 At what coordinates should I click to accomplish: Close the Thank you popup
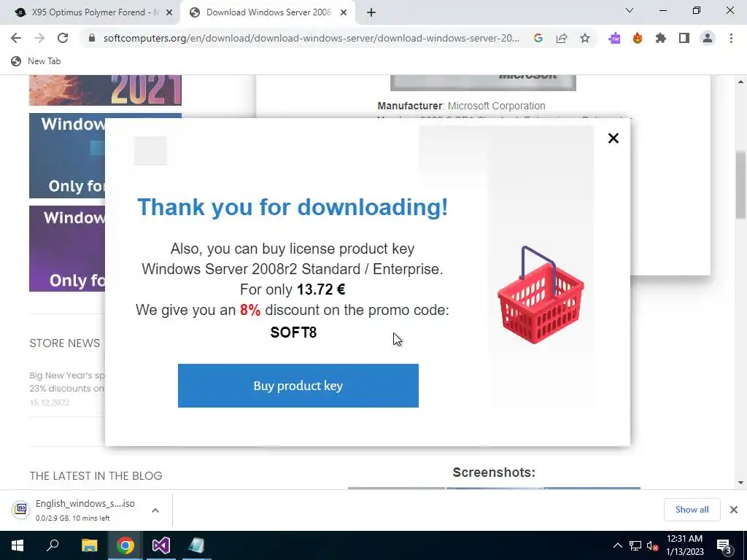click(x=613, y=138)
